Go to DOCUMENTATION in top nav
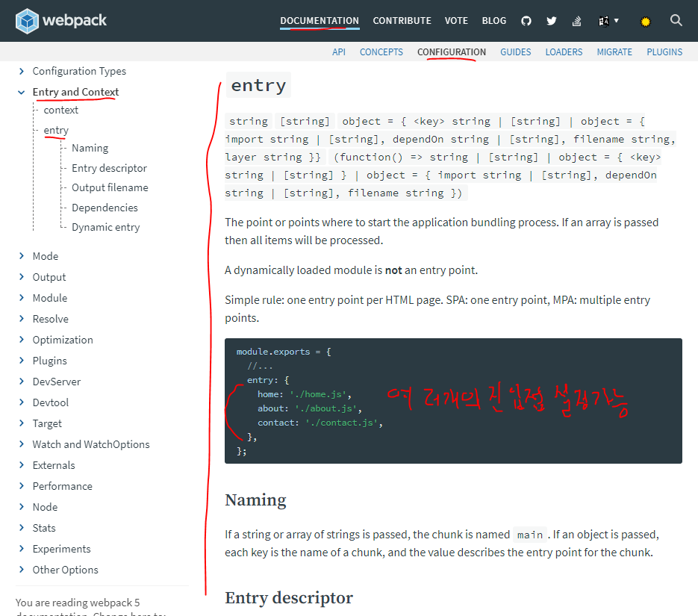698x616 pixels. [320, 20]
